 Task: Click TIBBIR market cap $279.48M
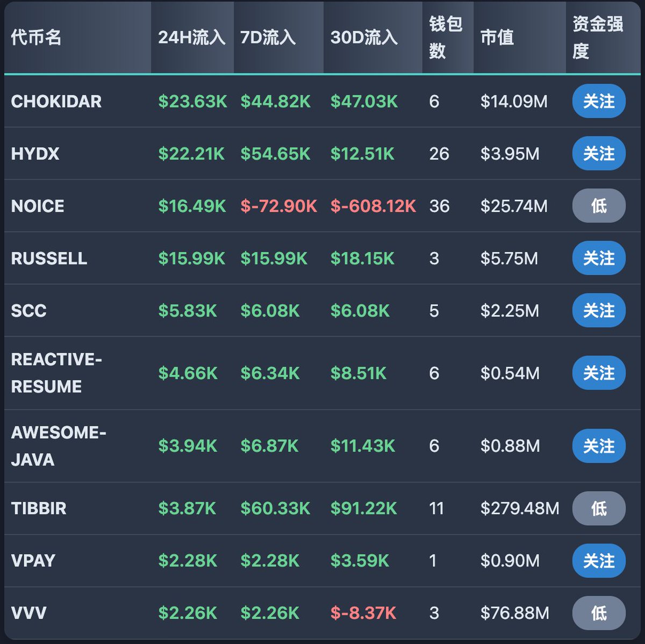coord(519,509)
